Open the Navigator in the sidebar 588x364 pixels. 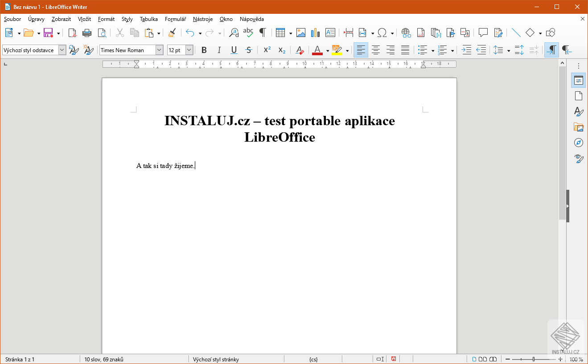pos(578,143)
